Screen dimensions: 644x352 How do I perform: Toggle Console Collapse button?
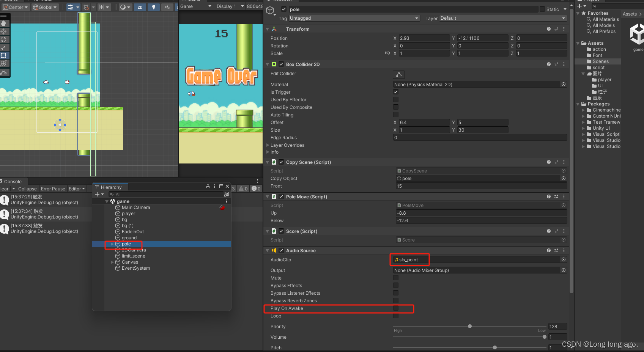(27, 189)
